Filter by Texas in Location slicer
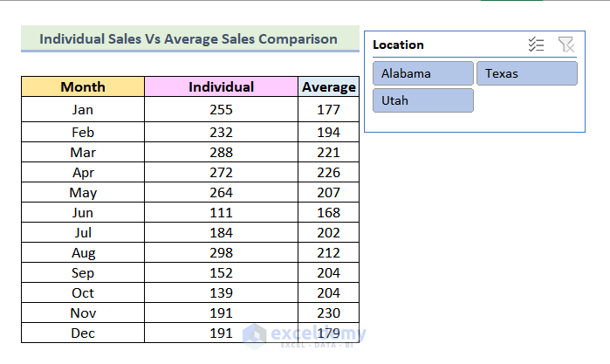 (x=526, y=73)
